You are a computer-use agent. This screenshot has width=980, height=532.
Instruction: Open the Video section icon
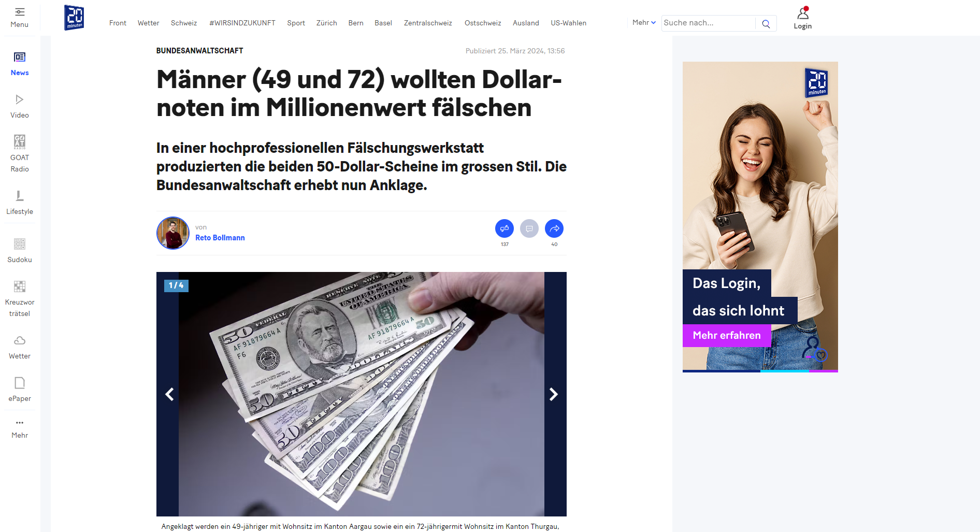pos(20,99)
